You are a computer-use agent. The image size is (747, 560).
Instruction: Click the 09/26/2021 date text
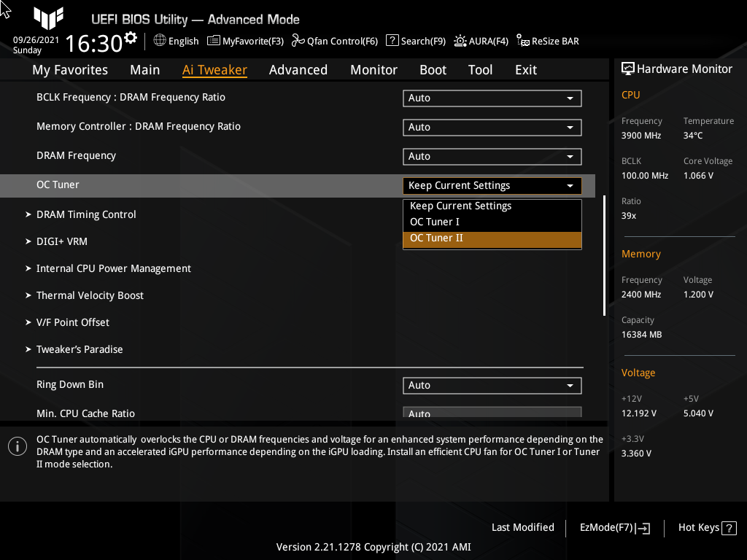click(36, 40)
